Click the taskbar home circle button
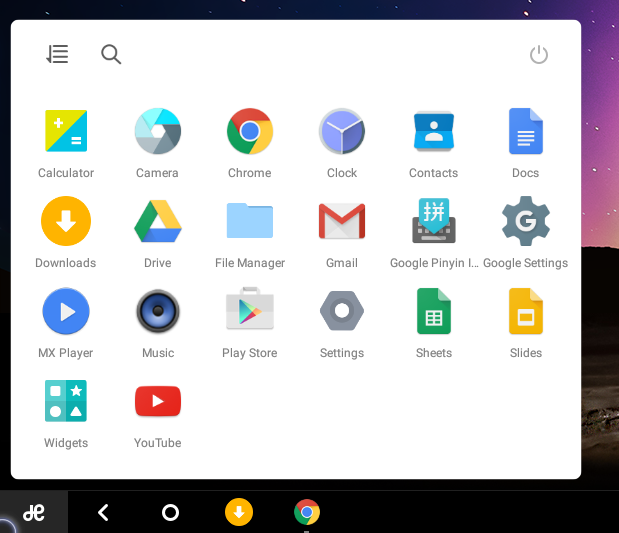Image resolution: width=619 pixels, height=533 pixels. [171, 513]
